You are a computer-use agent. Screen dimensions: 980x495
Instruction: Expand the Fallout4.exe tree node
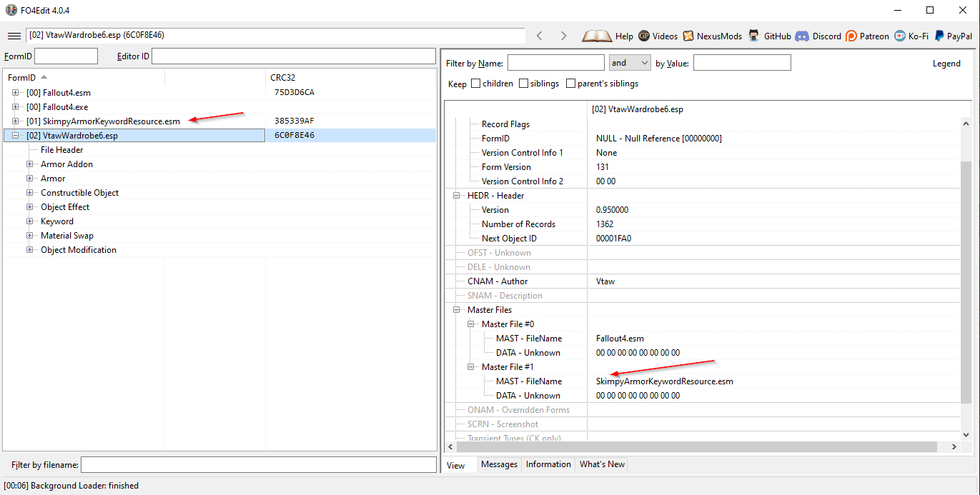16,107
